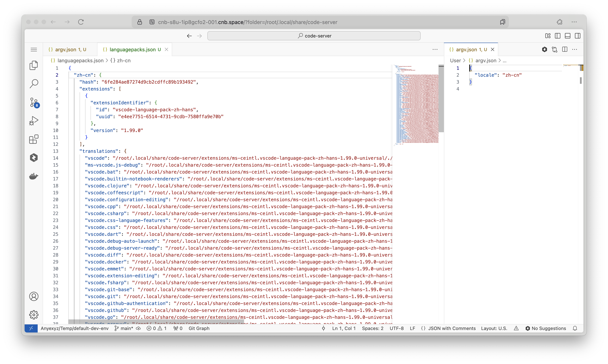Viewport: 608px width, 364px height.
Task: Close argv.json tab in right group
Action: [493, 50]
